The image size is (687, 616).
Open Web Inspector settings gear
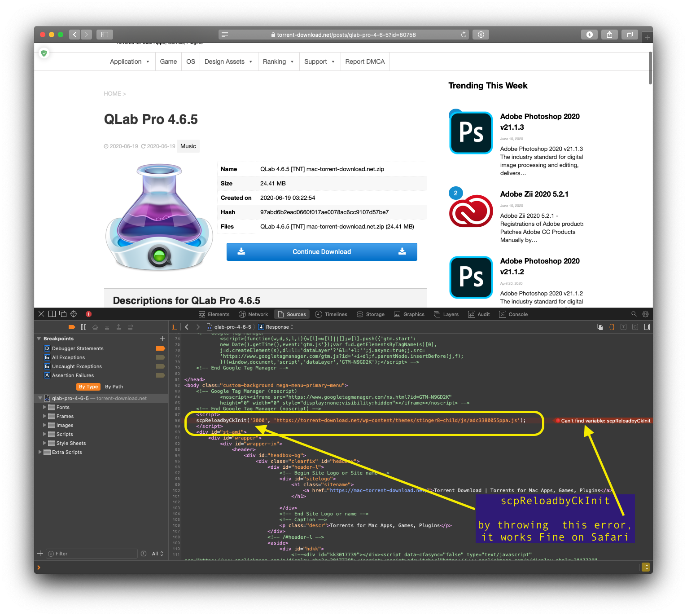pos(645,314)
